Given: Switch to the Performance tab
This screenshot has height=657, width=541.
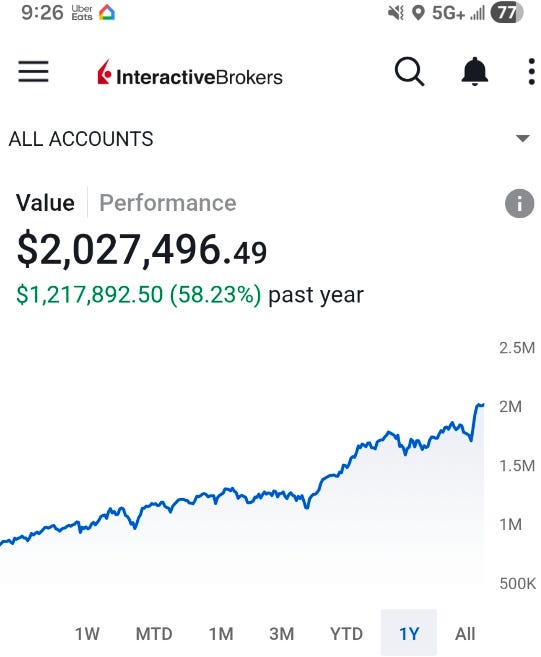Looking at the screenshot, I should [168, 203].
